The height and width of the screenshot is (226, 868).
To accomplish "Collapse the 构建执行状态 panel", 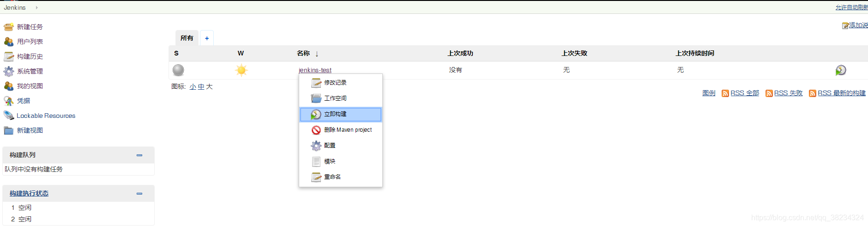I will [x=139, y=194].
